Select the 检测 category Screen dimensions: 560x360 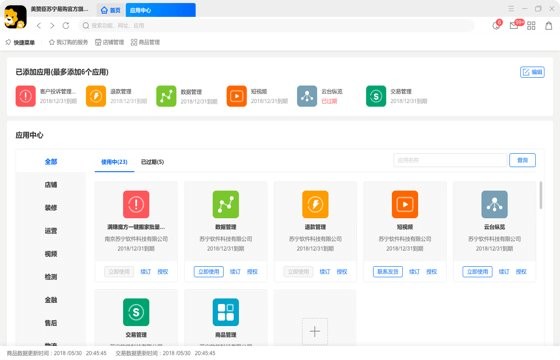51,277
